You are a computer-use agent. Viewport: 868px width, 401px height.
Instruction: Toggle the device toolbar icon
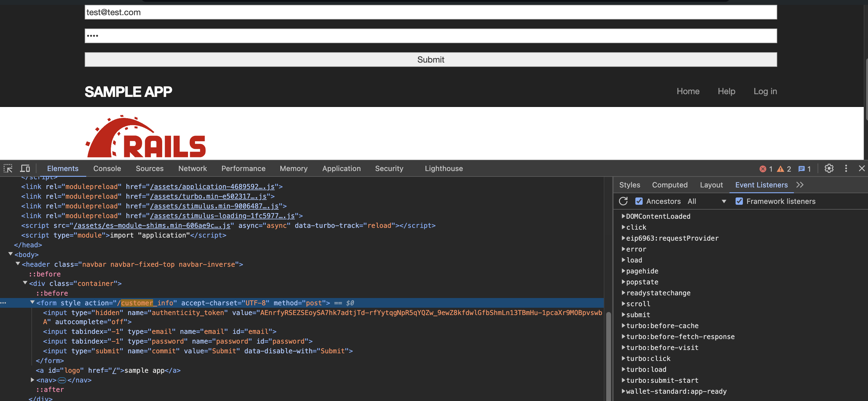coord(25,169)
